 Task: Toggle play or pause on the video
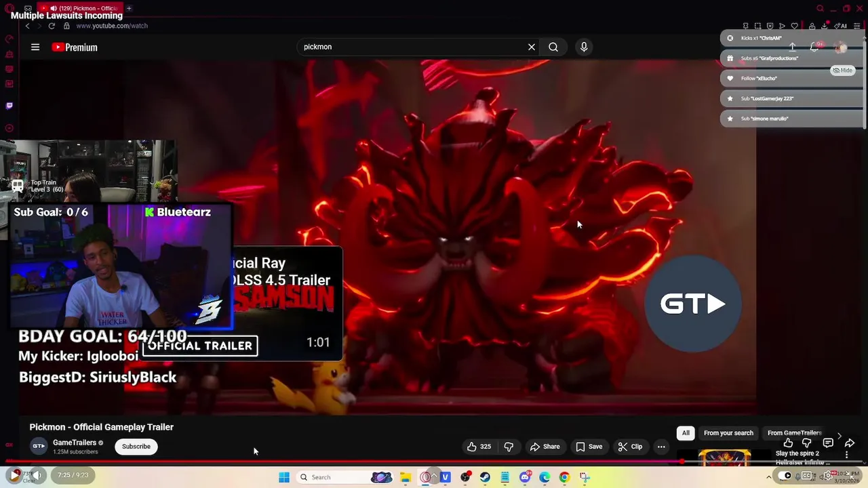click(14, 475)
